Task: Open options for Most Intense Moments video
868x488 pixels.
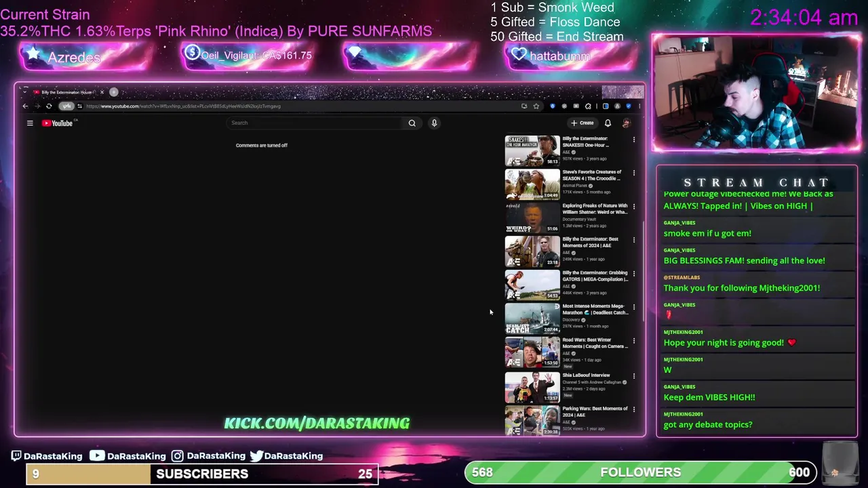Action: tap(634, 307)
